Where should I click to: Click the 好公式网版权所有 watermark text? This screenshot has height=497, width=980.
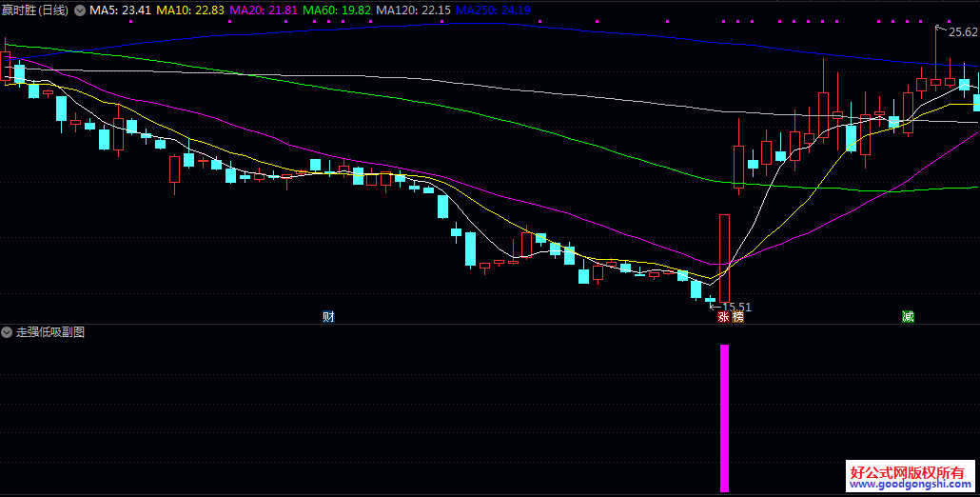(907, 472)
